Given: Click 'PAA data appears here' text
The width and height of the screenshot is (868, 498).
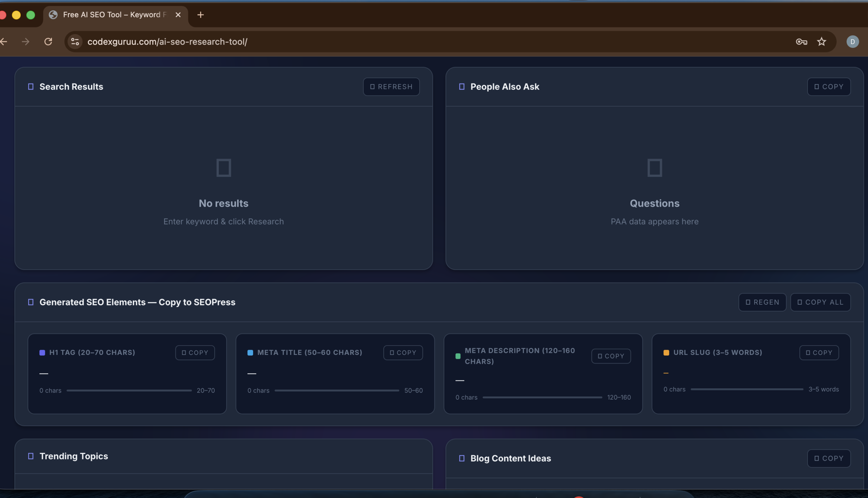Looking at the screenshot, I should pyautogui.click(x=655, y=221).
